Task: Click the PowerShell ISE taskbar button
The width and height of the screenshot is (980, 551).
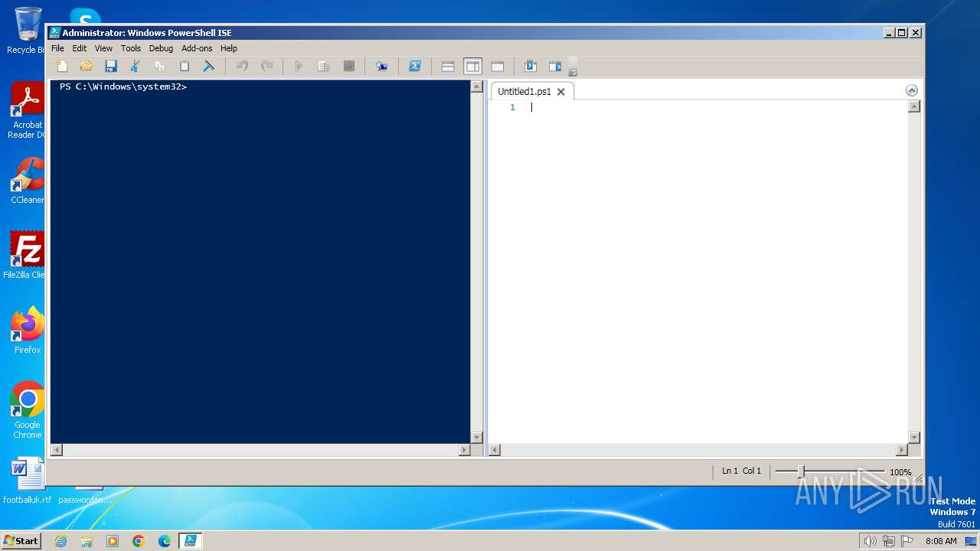Action: 190,541
